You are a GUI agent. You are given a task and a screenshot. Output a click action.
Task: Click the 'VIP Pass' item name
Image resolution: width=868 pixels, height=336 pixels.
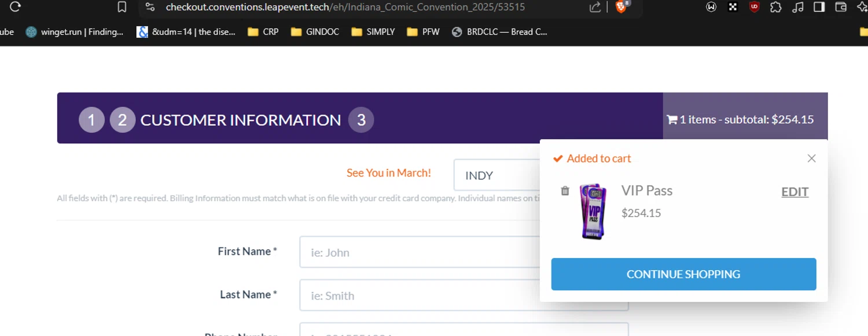pos(647,190)
